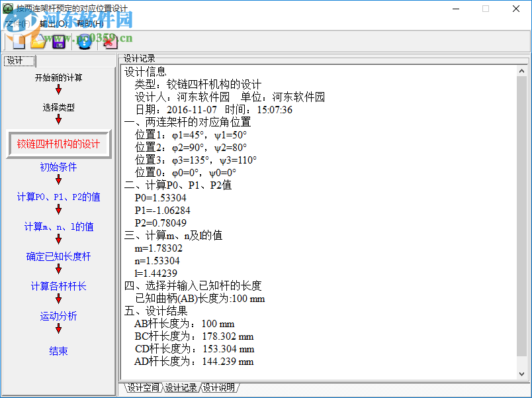Switch to the 设计空间 tab

143,387
